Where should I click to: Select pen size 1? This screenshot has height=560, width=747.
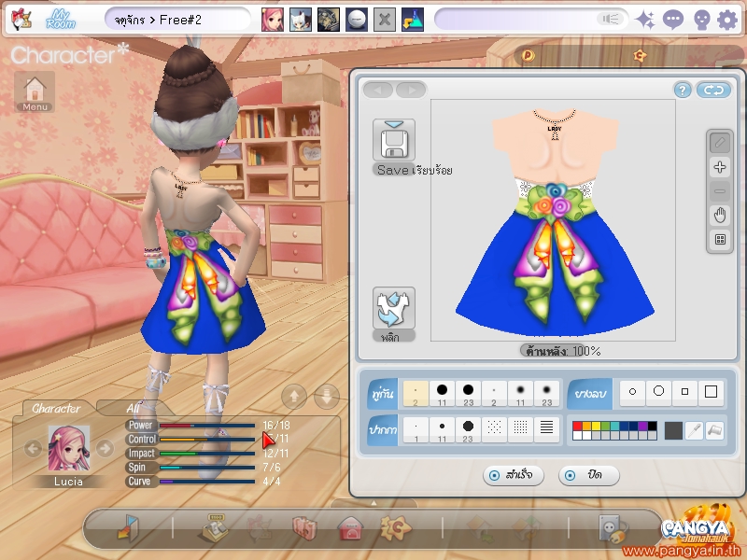[416, 429]
